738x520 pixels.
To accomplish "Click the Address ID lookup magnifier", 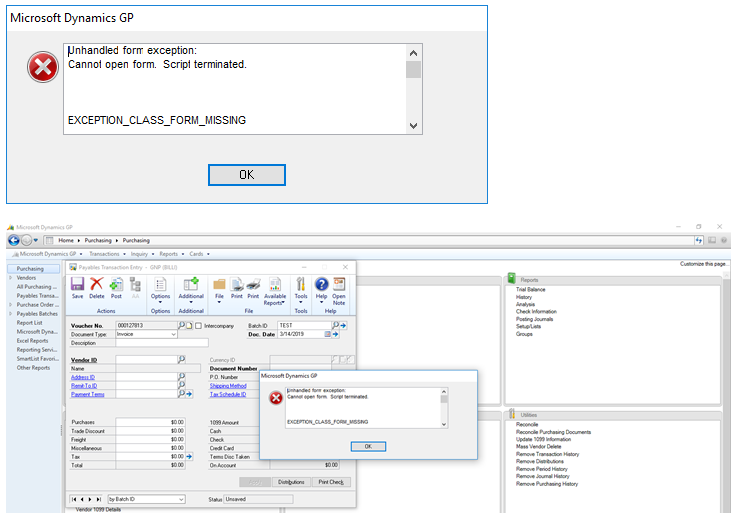I will pyautogui.click(x=182, y=376).
